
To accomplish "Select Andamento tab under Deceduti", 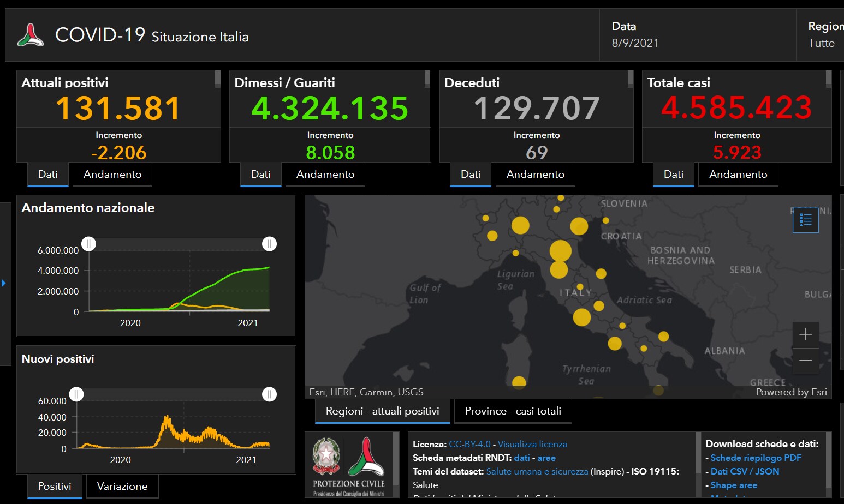I will (x=535, y=175).
